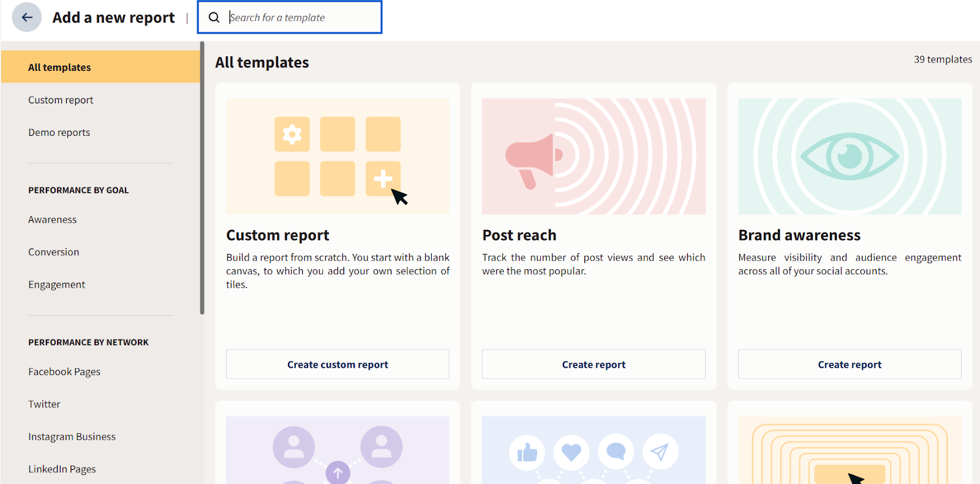Show LinkedIn Pages templates
This screenshot has width=980, height=484.
point(62,469)
